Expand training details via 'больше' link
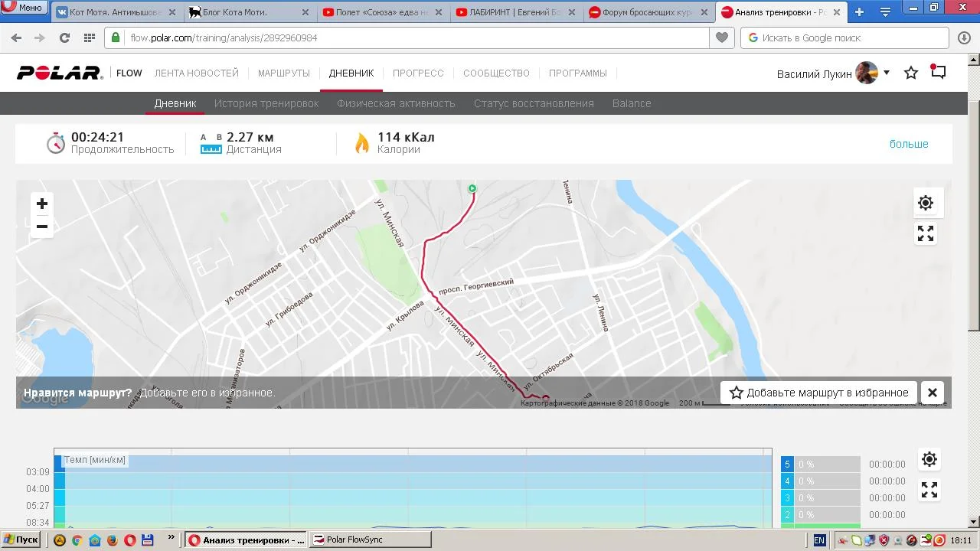The image size is (980, 551). point(909,144)
